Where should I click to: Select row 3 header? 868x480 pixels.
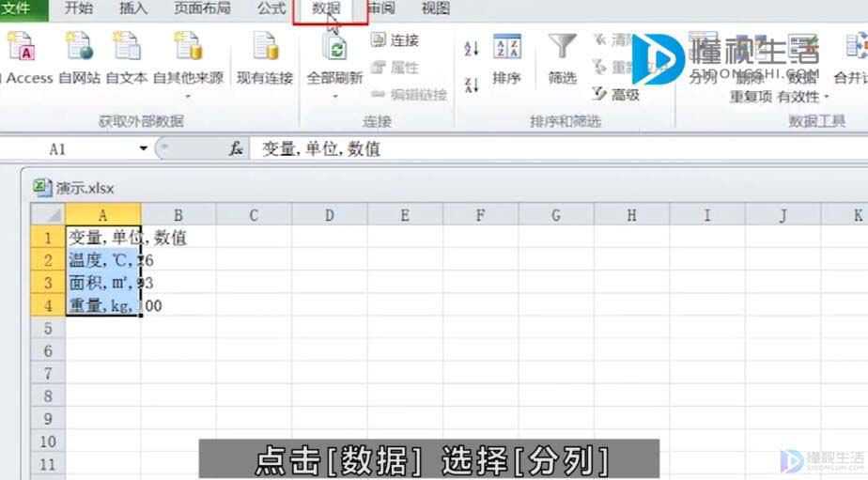click(x=48, y=283)
